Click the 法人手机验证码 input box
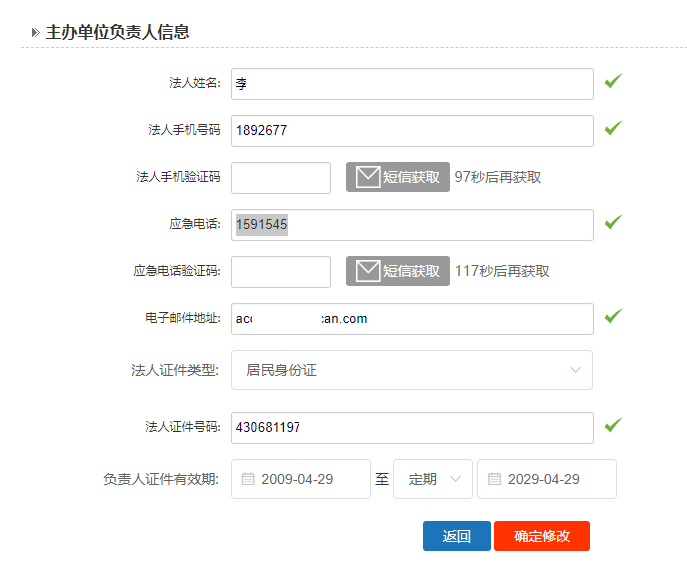 [280, 178]
